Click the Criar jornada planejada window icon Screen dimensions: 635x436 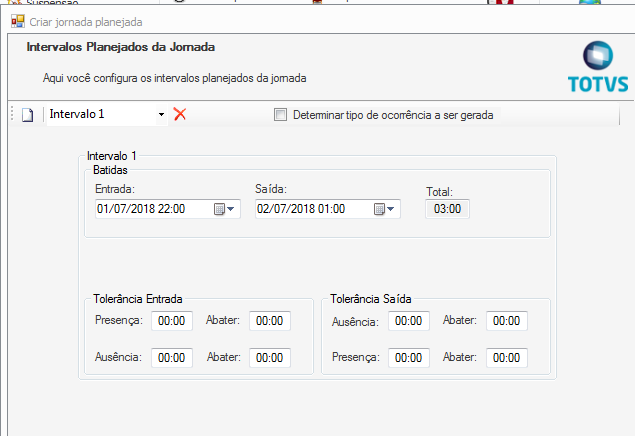click(x=18, y=21)
